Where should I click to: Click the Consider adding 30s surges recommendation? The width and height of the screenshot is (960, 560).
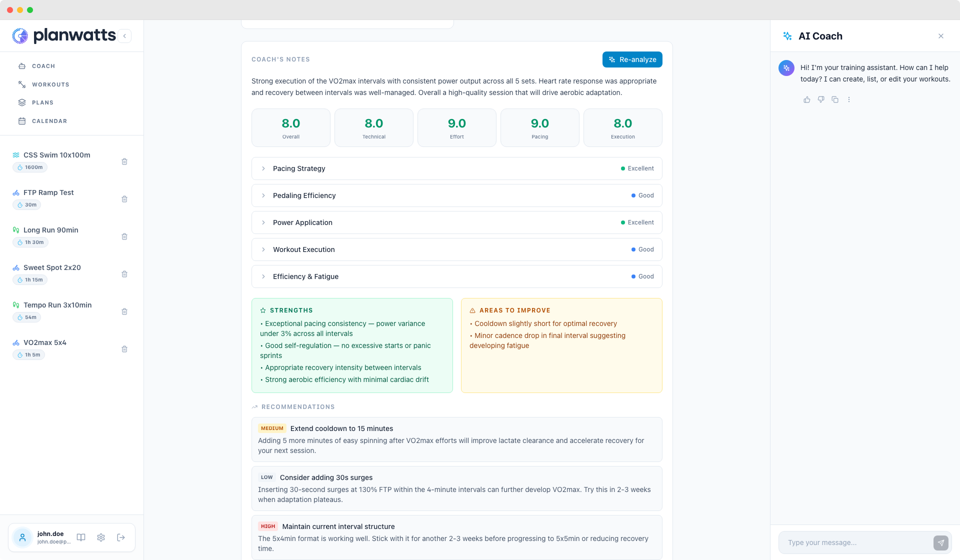coord(457,488)
